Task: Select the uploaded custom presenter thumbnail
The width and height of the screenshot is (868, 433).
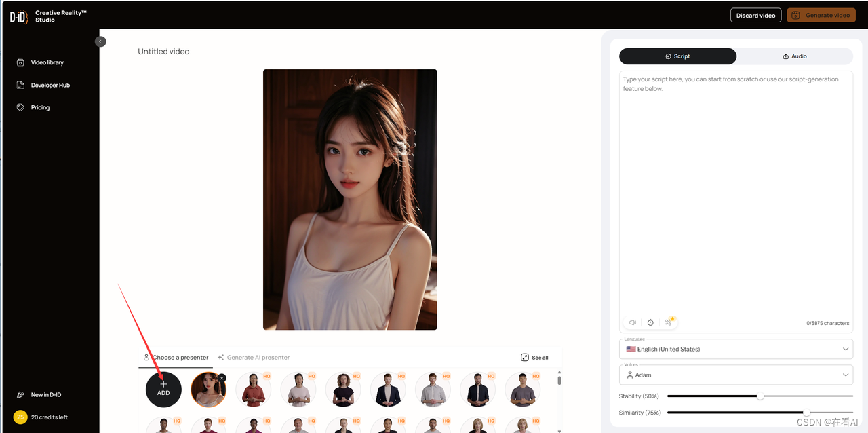Action: (208, 390)
